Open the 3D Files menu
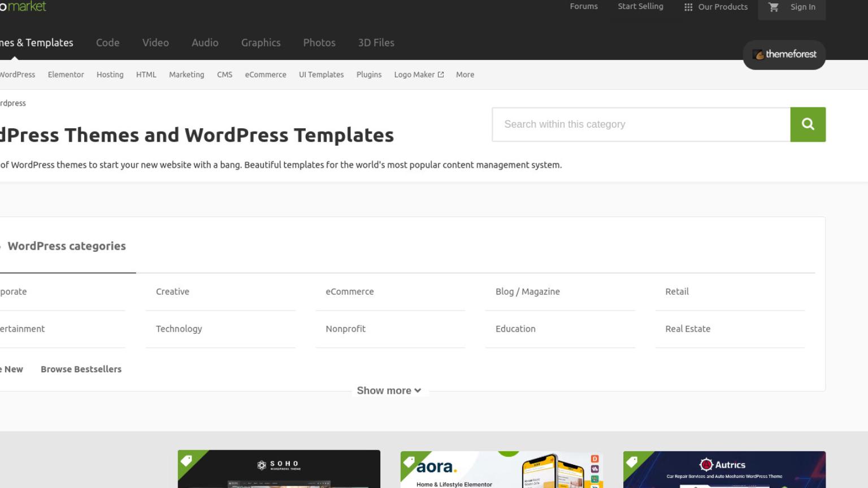868x488 pixels. pos(376,43)
